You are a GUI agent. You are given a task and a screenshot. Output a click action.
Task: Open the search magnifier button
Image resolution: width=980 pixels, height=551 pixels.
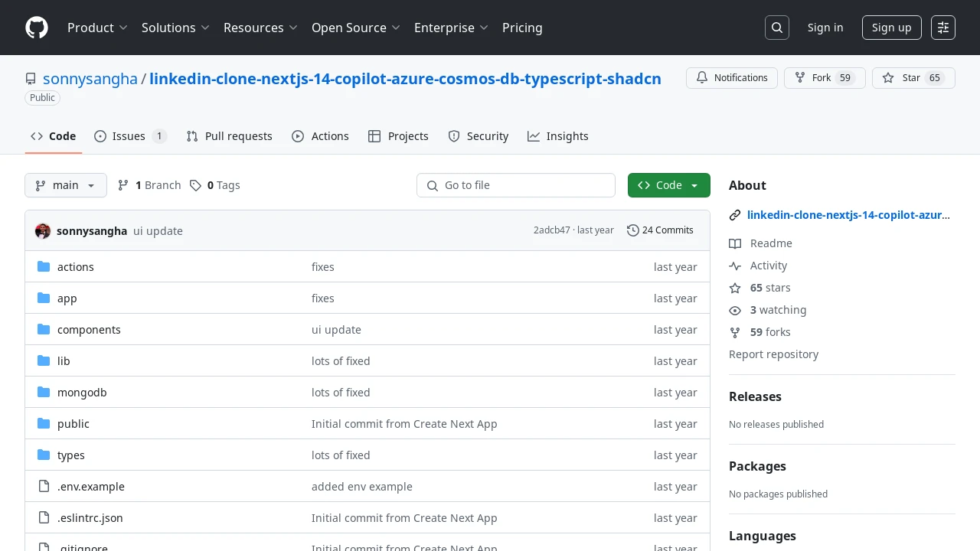(777, 28)
